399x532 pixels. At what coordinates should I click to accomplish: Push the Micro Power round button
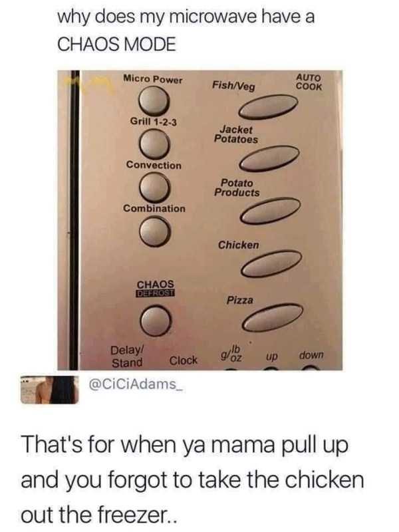[x=154, y=101]
